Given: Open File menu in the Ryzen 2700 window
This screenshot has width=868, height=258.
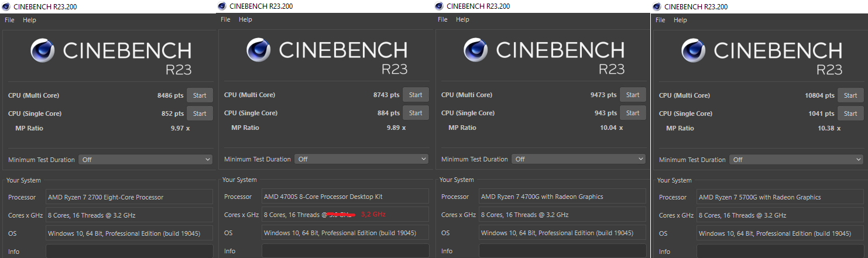Looking at the screenshot, I should click(9, 20).
